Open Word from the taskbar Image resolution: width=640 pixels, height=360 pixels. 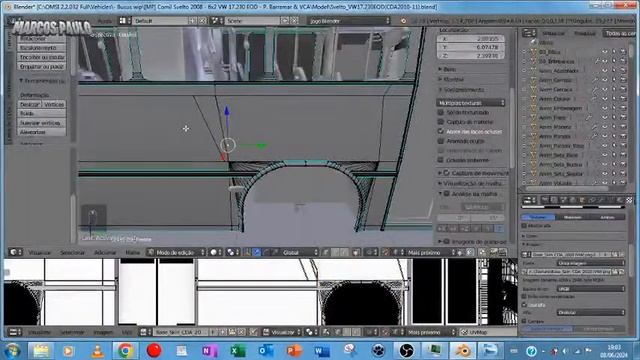coord(322,350)
